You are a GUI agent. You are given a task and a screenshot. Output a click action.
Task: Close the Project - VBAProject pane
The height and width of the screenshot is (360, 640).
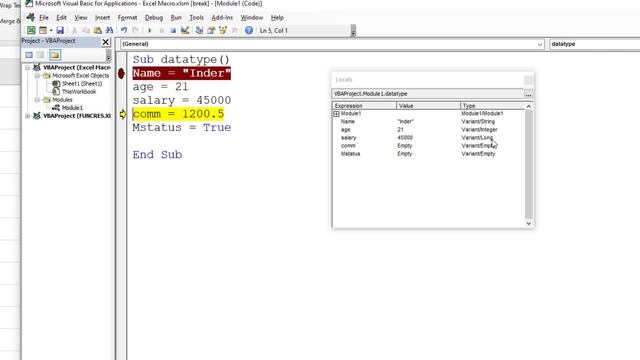tap(106, 42)
